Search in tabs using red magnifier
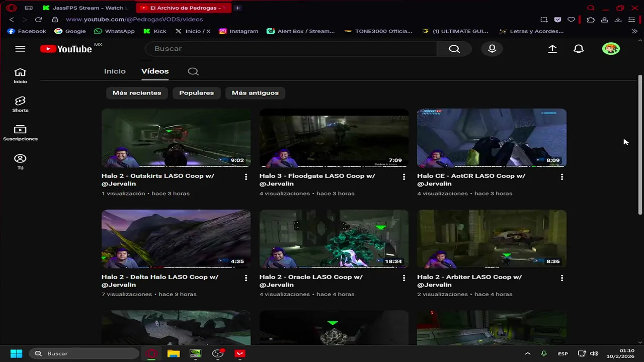 point(591,8)
